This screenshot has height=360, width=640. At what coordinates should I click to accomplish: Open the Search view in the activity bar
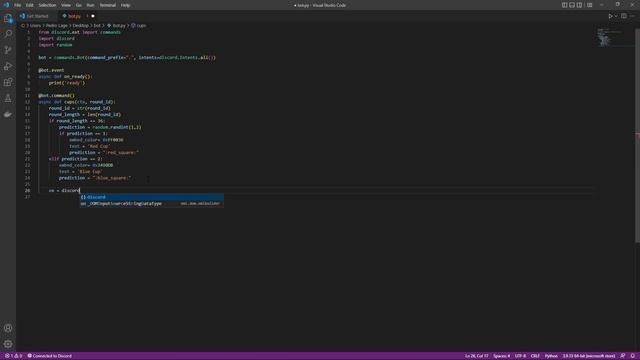tap(8, 34)
